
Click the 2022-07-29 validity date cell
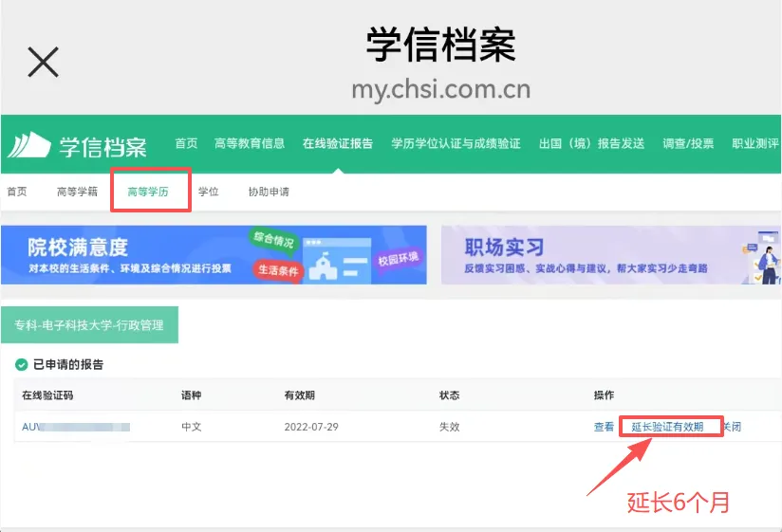pos(311,427)
